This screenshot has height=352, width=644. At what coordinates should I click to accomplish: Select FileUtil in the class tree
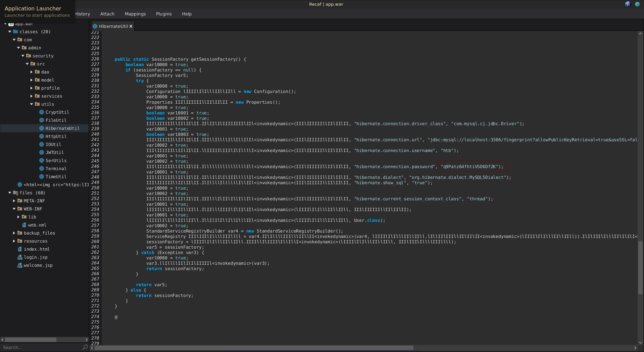(56, 120)
